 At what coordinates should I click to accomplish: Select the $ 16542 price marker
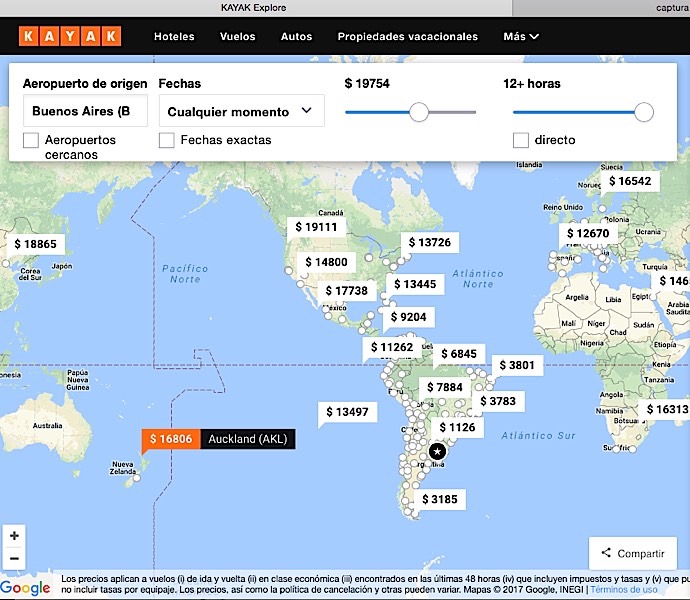click(630, 181)
